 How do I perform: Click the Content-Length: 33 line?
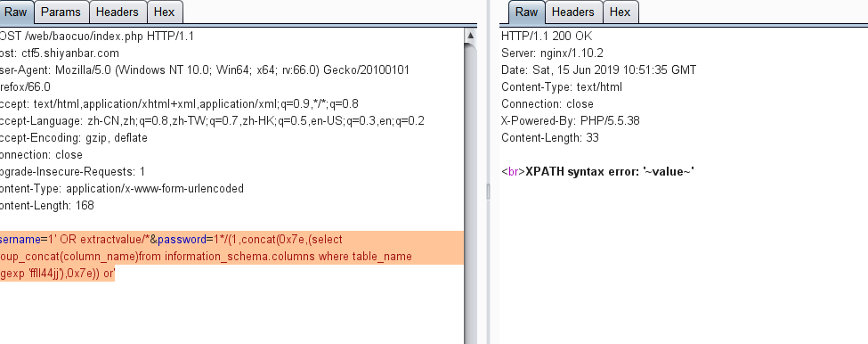(549, 137)
